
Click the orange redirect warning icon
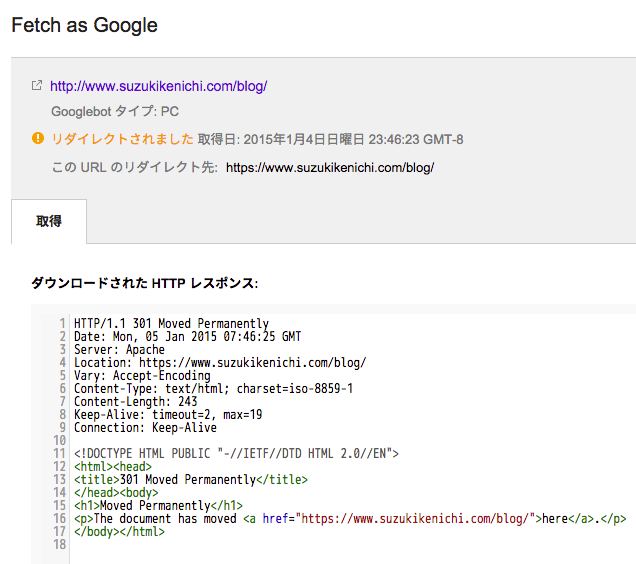38,138
